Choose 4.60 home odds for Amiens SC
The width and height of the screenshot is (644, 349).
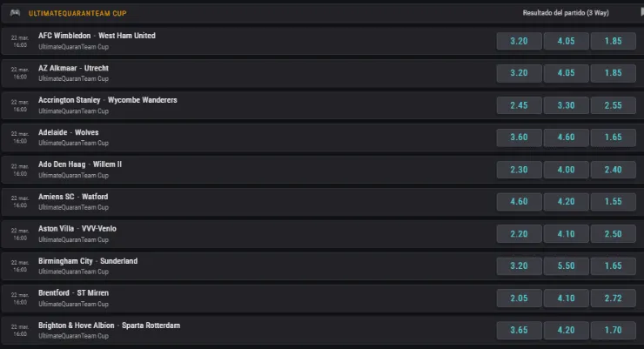(519, 202)
